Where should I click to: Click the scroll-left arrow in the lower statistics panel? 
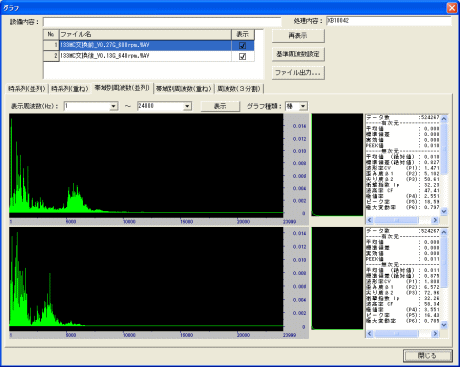click(369, 333)
